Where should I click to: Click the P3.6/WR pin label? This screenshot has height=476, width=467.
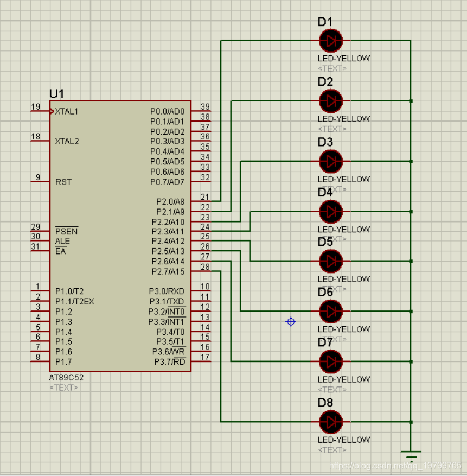click(x=168, y=352)
